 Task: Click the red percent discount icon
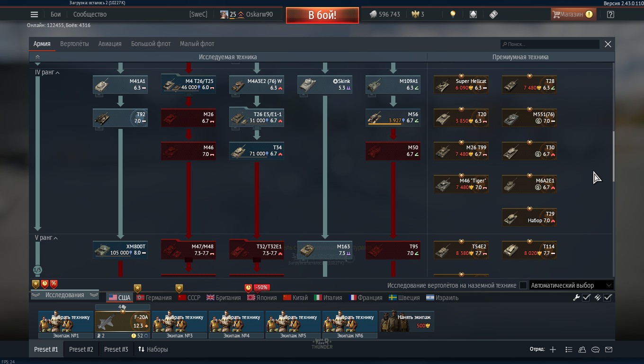[54, 284]
